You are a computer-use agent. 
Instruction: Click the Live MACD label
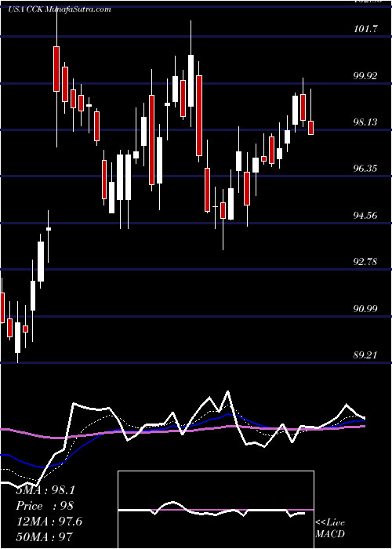(x=330, y=529)
